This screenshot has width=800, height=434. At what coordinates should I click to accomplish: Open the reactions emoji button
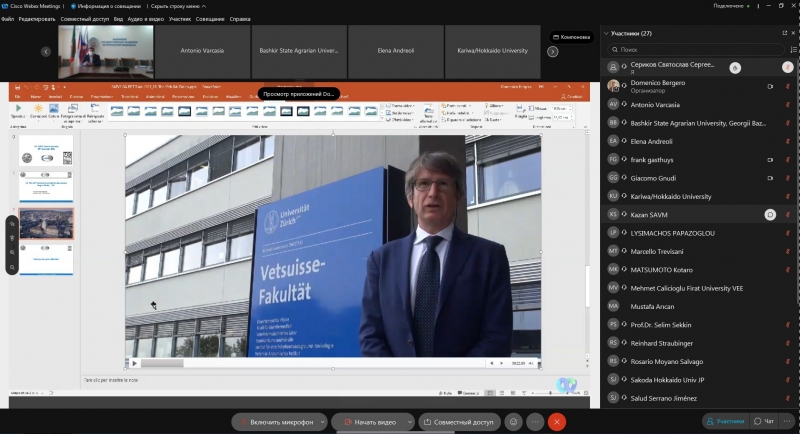(514, 422)
